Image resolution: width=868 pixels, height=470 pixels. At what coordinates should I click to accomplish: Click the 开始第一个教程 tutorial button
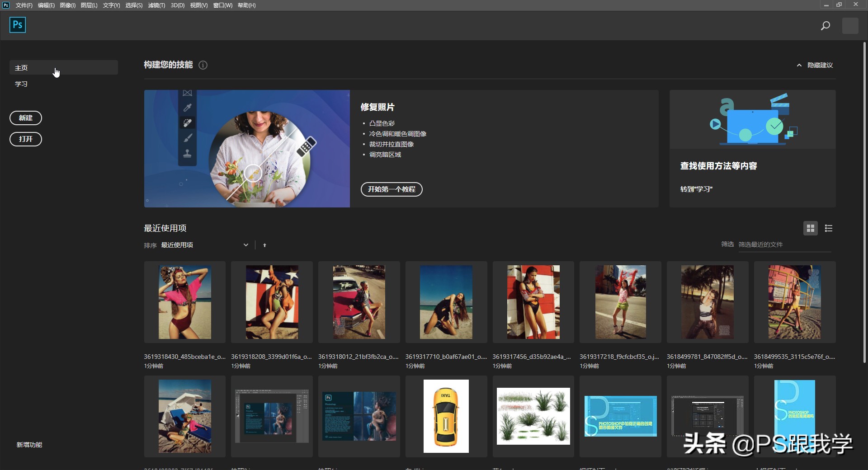392,189
